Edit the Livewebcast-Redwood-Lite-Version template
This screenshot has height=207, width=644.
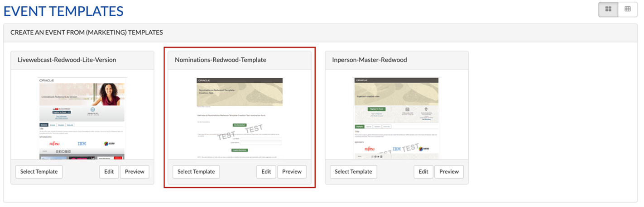109,172
